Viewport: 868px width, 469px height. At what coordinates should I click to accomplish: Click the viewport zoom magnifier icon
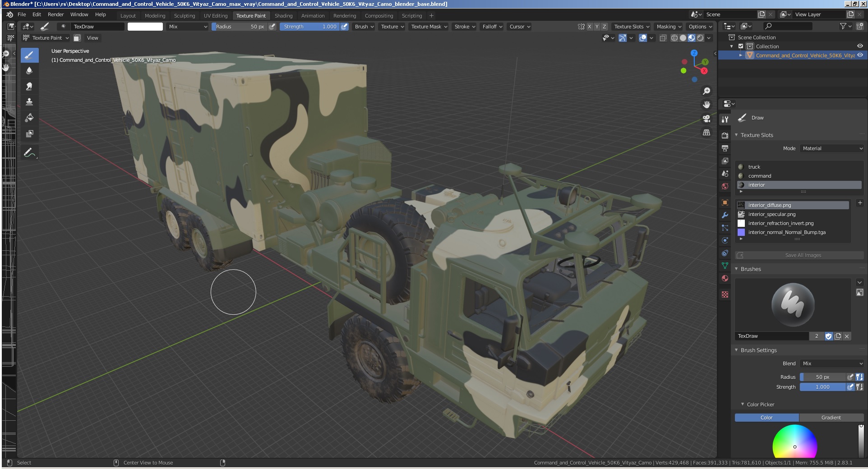[x=706, y=91]
